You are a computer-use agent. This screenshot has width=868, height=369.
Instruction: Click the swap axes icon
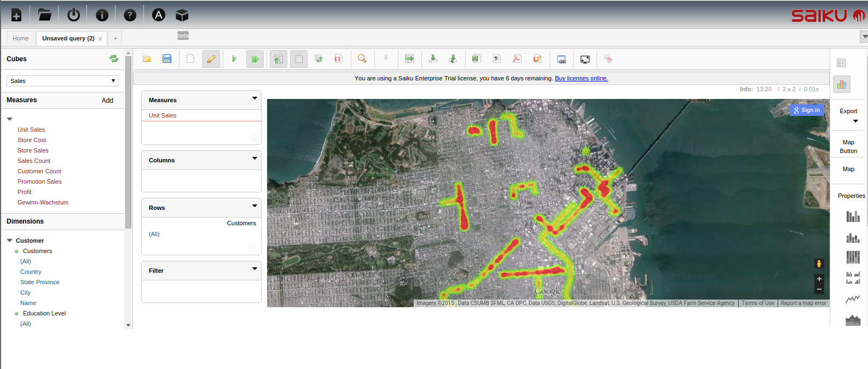pos(319,59)
